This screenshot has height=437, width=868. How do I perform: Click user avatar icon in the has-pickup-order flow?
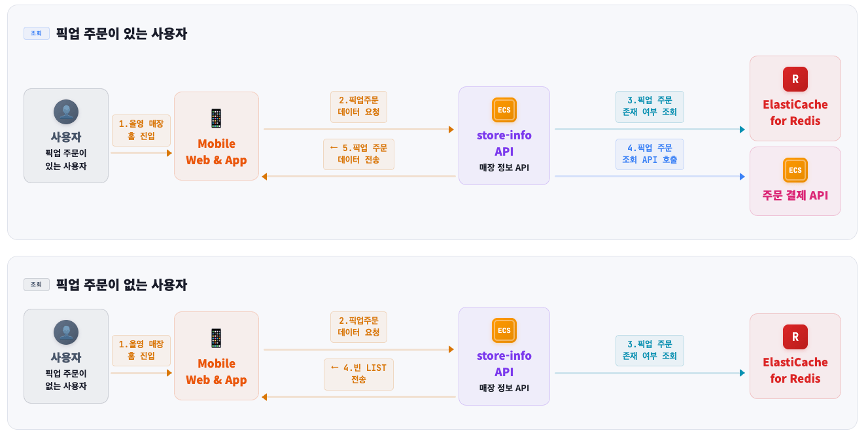coord(66,112)
